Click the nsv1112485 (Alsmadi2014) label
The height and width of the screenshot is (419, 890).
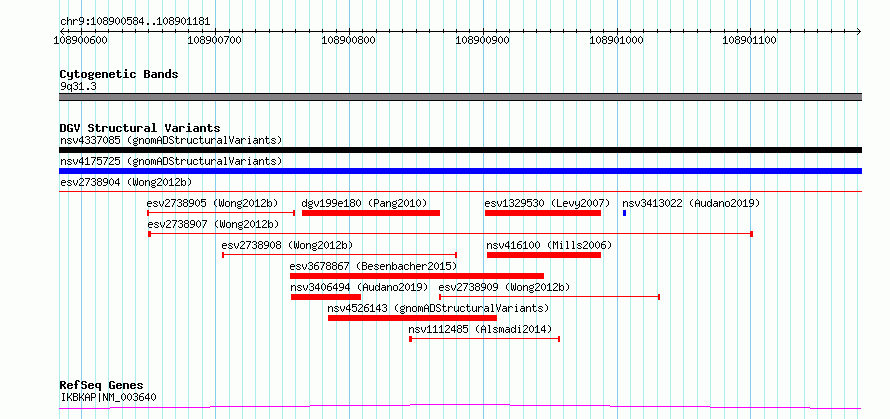pos(480,329)
